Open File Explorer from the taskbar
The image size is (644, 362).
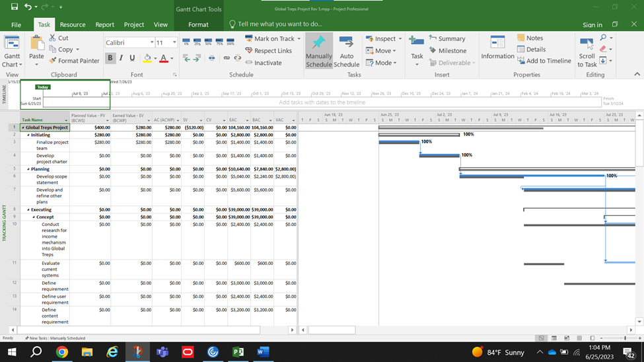87,352
